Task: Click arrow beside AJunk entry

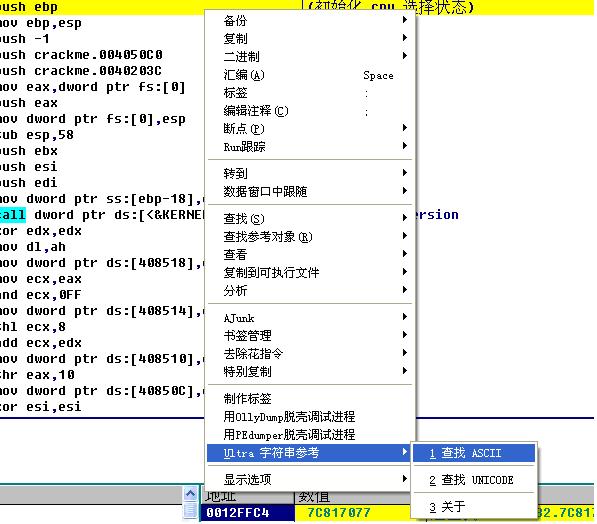Action: [x=405, y=317]
